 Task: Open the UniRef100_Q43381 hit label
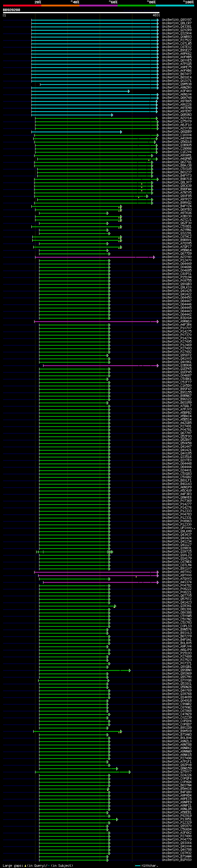[177, 26]
